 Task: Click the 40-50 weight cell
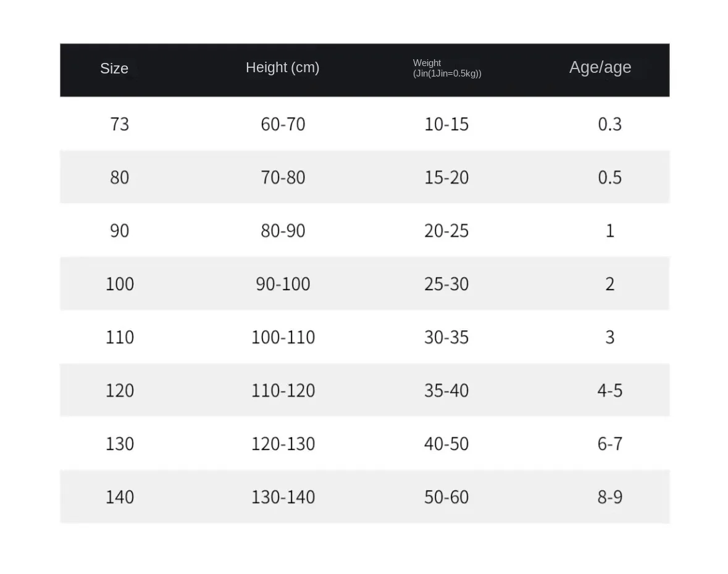pos(446,444)
